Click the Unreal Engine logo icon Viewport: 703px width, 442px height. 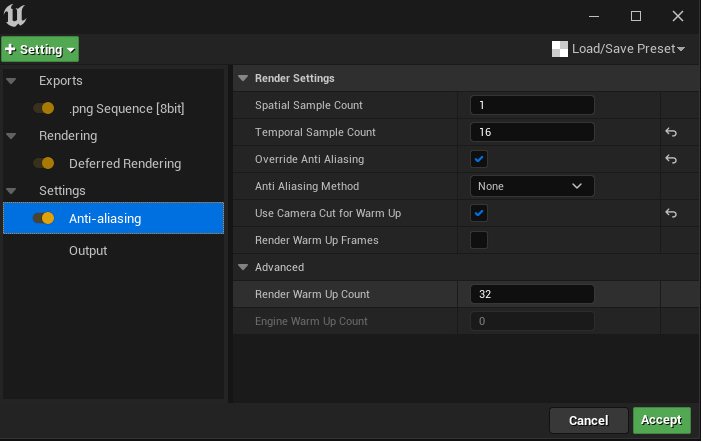click(x=17, y=16)
